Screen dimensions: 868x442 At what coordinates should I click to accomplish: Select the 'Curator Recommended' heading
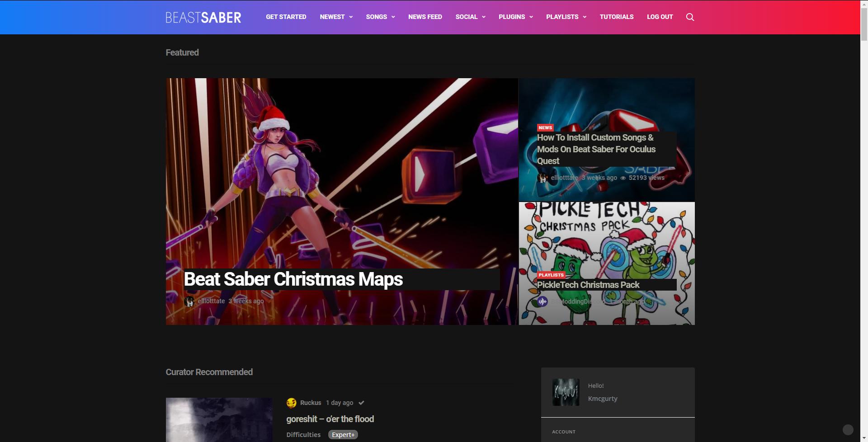coord(209,372)
